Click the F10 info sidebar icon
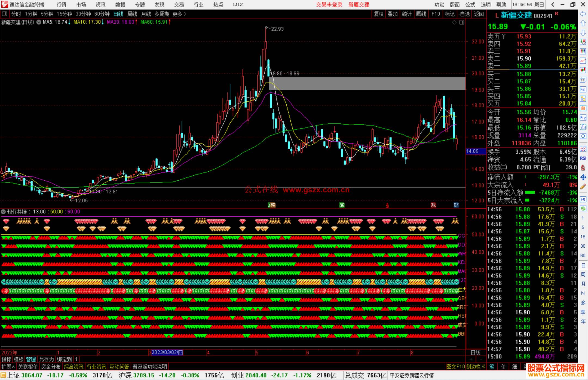Viewport: 588px width, 380px height. [x=583, y=89]
